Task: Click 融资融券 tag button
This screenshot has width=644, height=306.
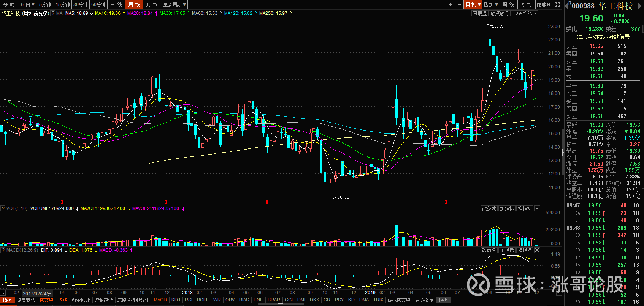Action: point(500,13)
